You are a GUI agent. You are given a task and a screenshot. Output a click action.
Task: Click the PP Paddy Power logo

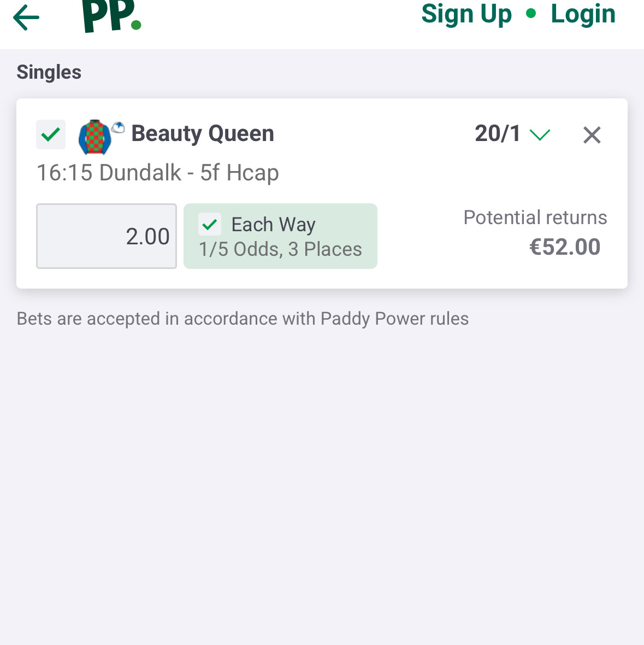[x=111, y=16]
